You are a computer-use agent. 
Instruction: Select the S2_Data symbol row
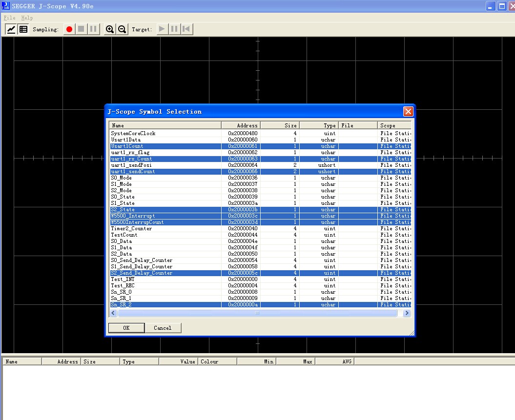pyautogui.click(x=260, y=254)
